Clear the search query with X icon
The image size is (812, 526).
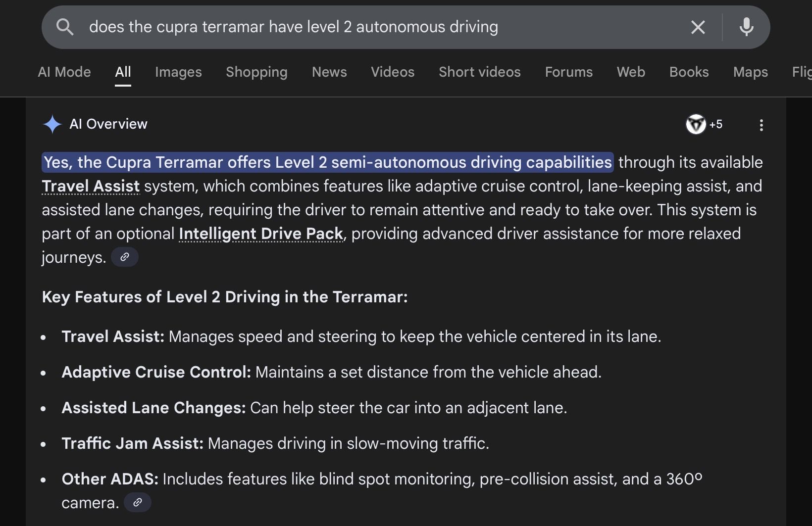click(x=698, y=27)
